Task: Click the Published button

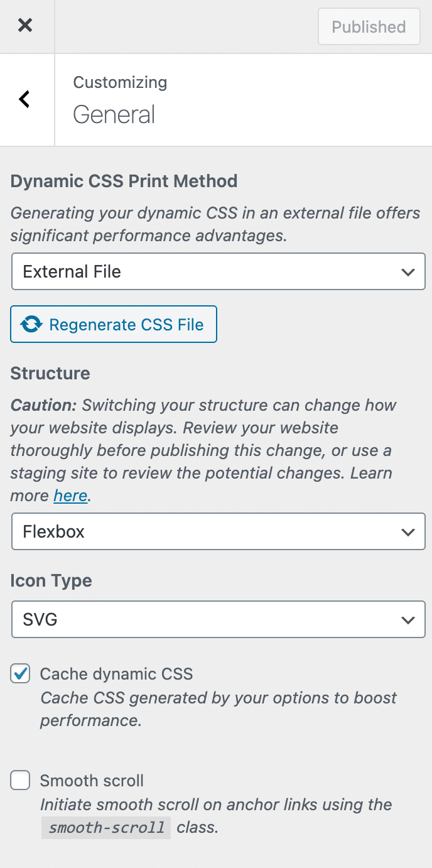Action: pos(369,26)
